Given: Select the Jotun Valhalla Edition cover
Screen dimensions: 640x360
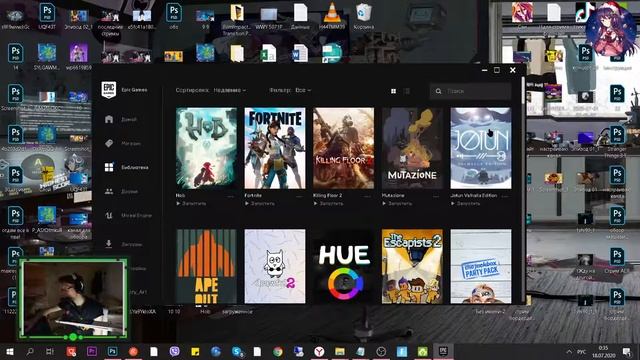Looking at the screenshot, I should pyautogui.click(x=481, y=148).
